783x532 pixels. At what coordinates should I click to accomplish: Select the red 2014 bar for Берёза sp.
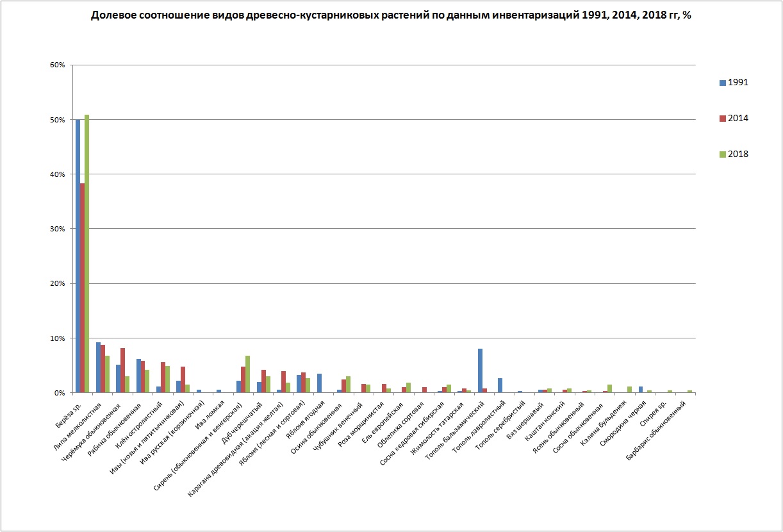coord(83,288)
